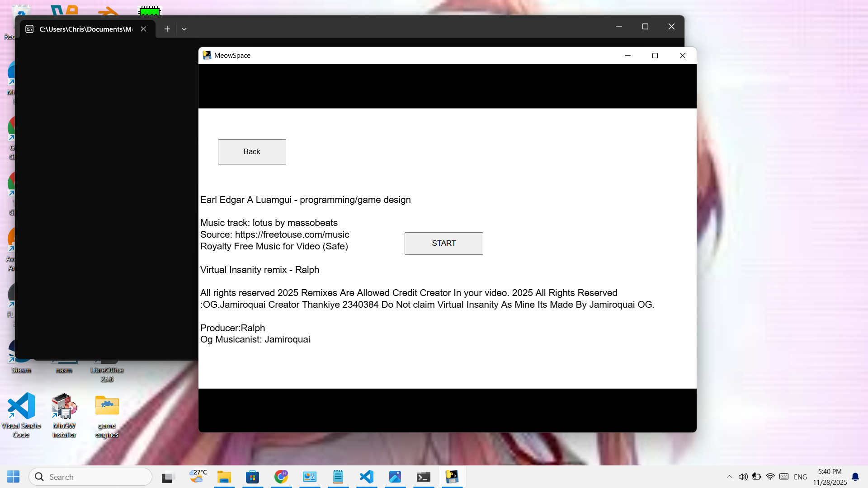Viewport: 868px width, 488px height.
Task: Close the terminal tab with its X
Action: (143, 29)
